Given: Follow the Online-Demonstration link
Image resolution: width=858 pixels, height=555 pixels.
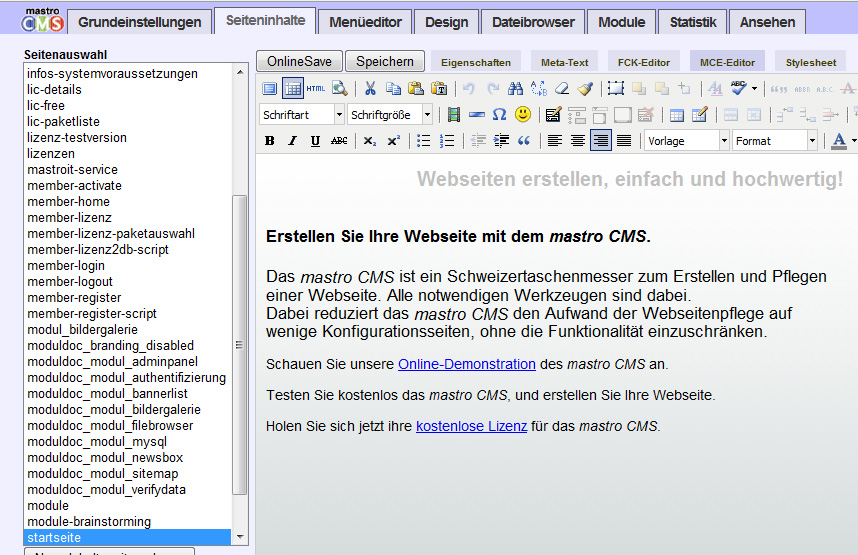Looking at the screenshot, I should pos(467,364).
